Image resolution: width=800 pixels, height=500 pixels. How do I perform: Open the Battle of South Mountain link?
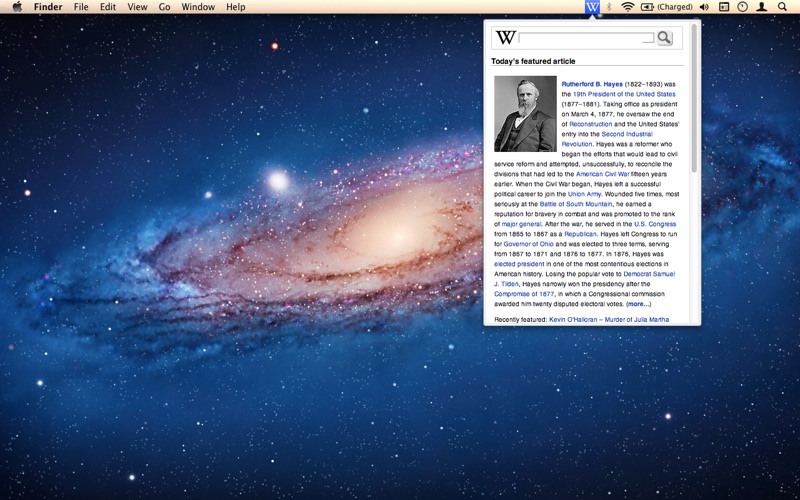[x=576, y=204]
